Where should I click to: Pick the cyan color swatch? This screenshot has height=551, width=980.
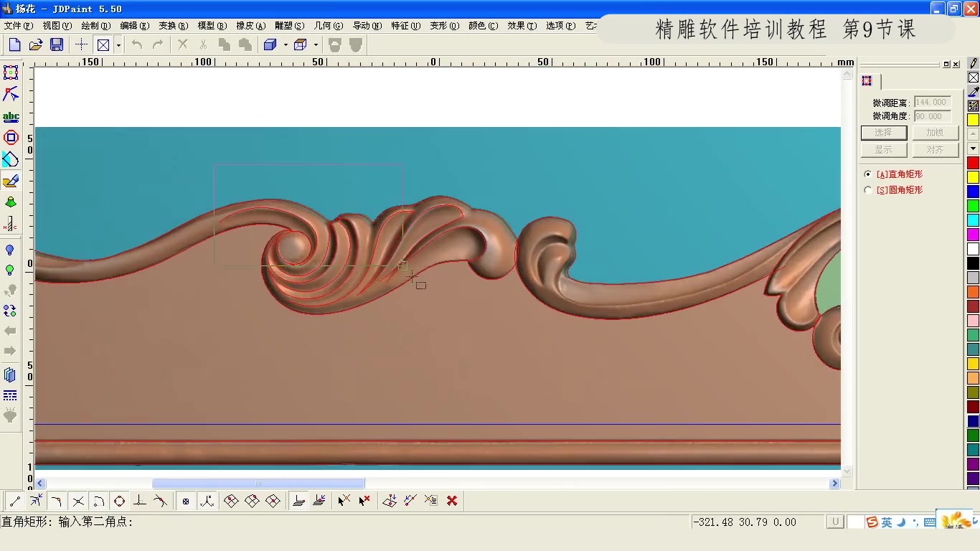(x=974, y=220)
